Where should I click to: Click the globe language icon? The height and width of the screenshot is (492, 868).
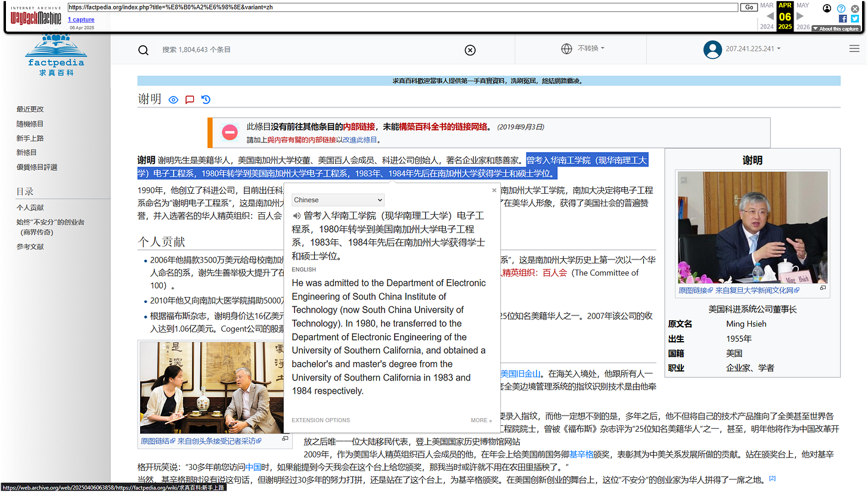tap(566, 49)
